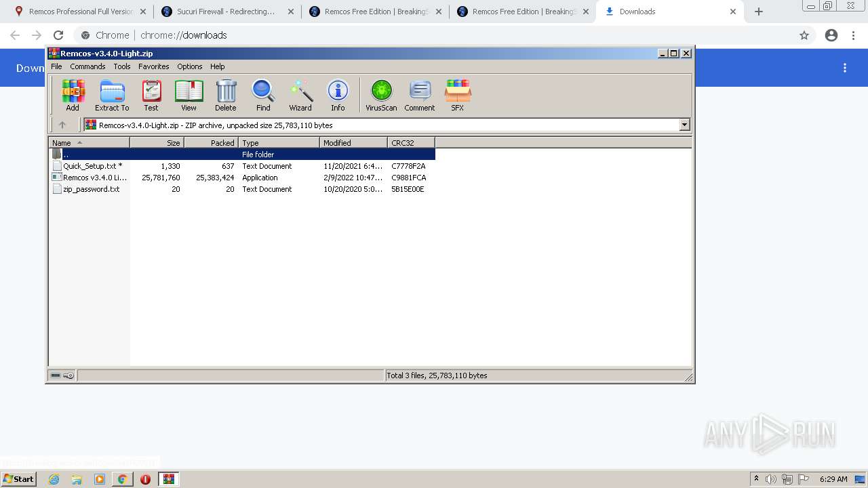The height and width of the screenshot is (488, 868).
Task: Sort by the Packed column header
Action: (x=211, y=143)
